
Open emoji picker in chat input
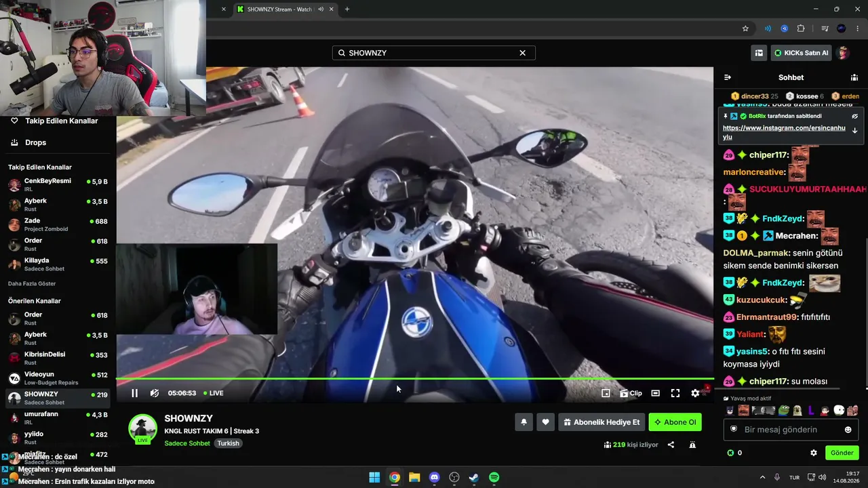tap(848, 430)
